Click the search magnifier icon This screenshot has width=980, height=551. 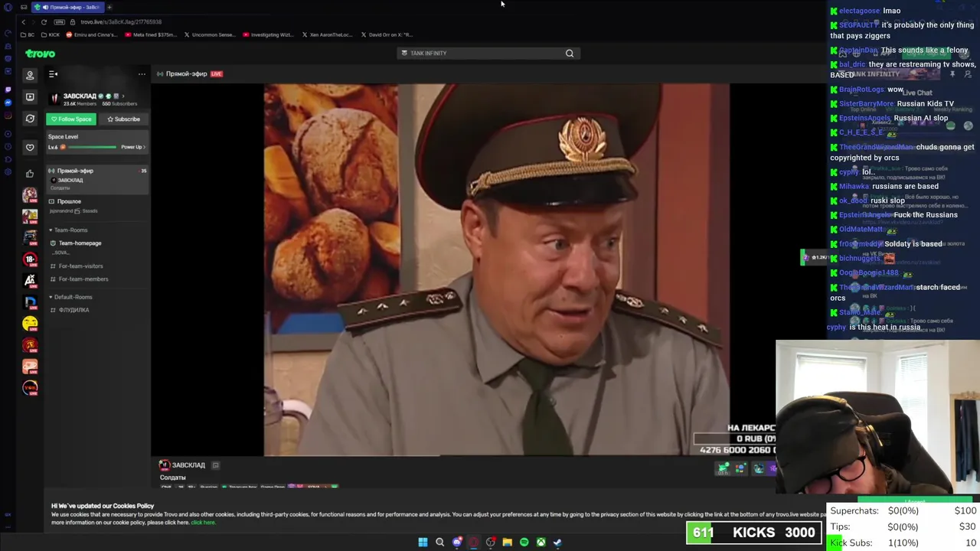(x=569, y=53)
